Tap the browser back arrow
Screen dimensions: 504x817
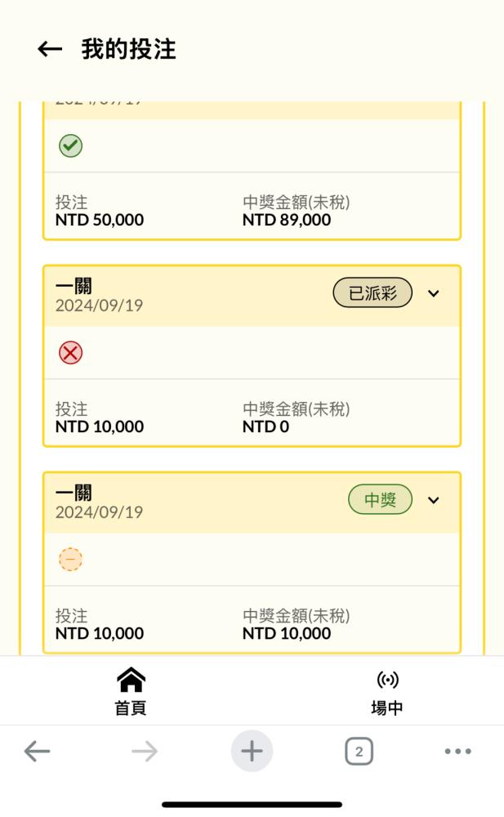(37, 752)
